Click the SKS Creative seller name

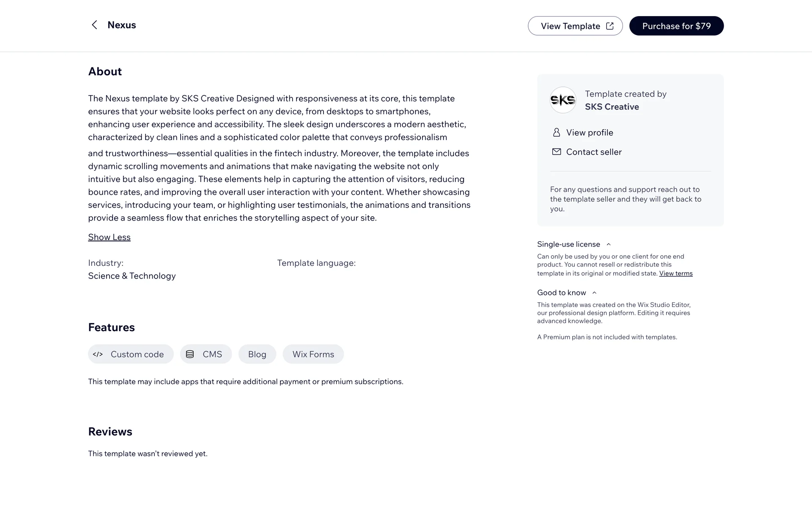tap(612, 107)
